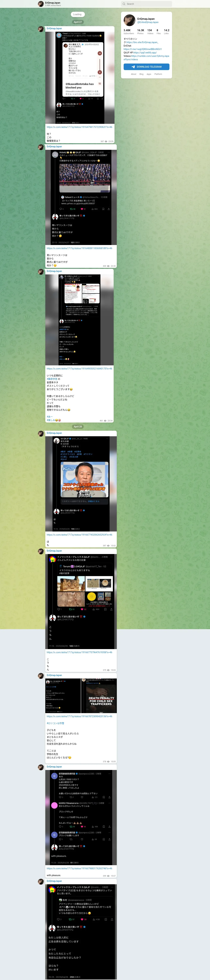
Task: Click author name EriQmapJapan on 15:05 post
Action: point(54,675)
